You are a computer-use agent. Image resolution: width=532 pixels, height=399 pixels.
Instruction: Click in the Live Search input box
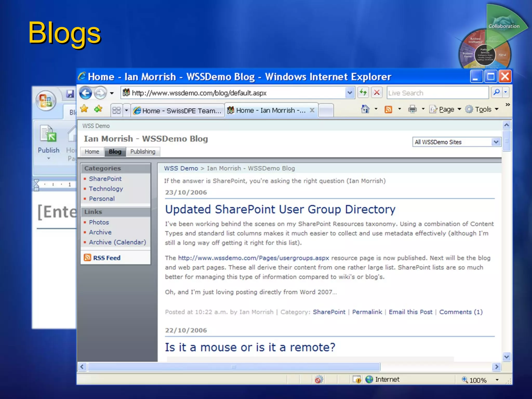click(x=437, y=93)
